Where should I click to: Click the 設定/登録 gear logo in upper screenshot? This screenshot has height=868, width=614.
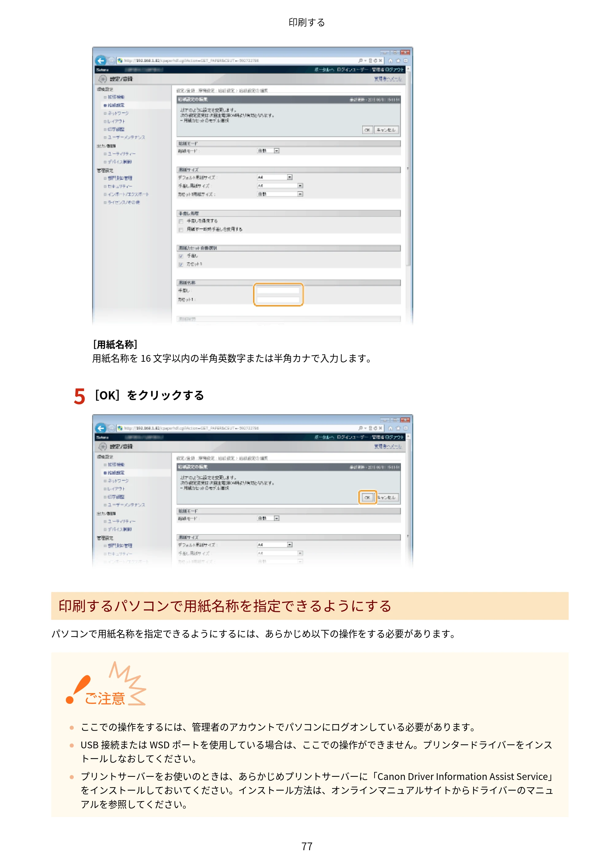[x=103, y=79]
